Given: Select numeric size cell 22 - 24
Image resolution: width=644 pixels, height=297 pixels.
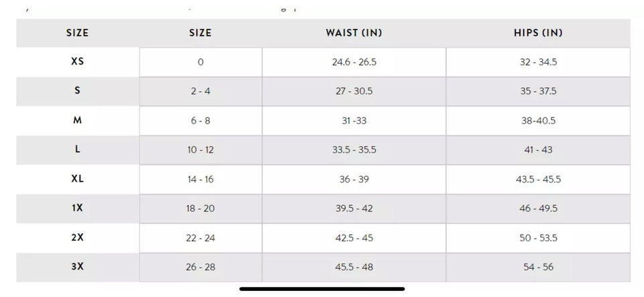Looking at the screenshot, I should click(201, 238).
